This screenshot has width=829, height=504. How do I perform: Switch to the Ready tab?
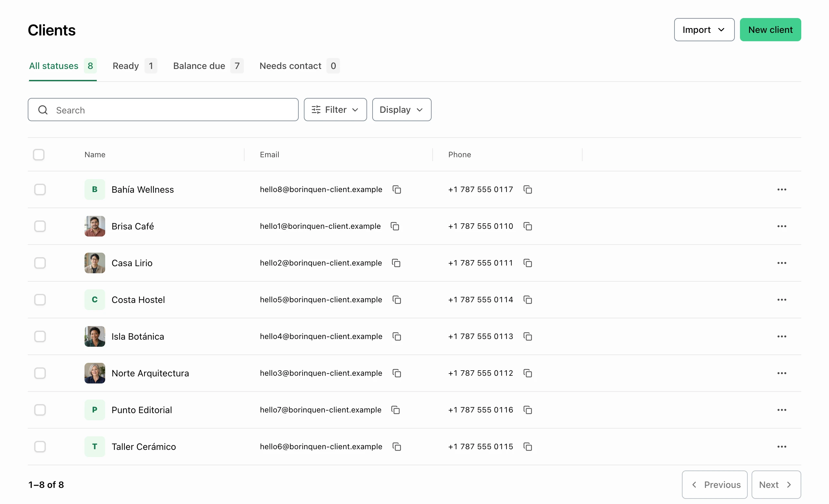[x=135, y=66]
